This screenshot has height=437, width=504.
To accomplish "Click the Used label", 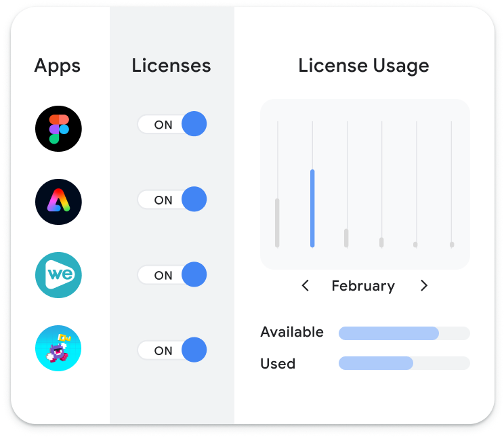I will coord(278,364).
